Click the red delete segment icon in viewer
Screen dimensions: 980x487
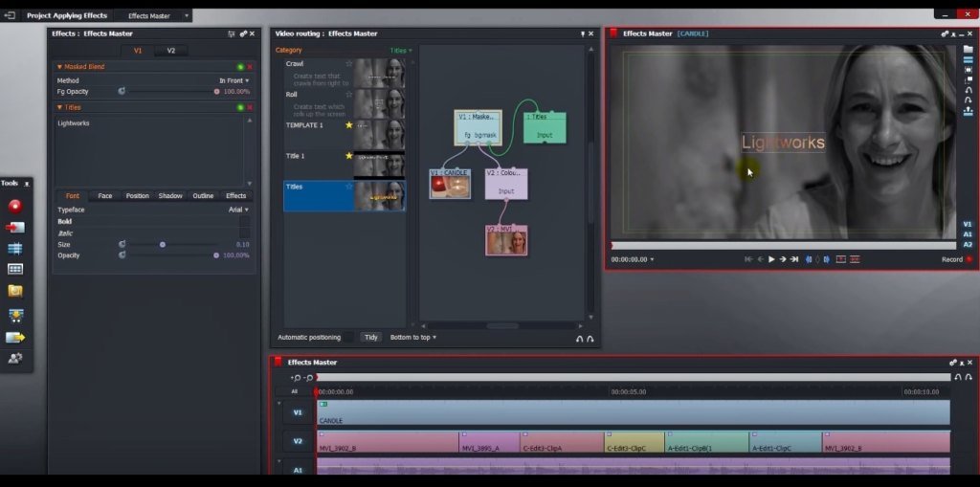pyautogui.click(x=855, y=259)
